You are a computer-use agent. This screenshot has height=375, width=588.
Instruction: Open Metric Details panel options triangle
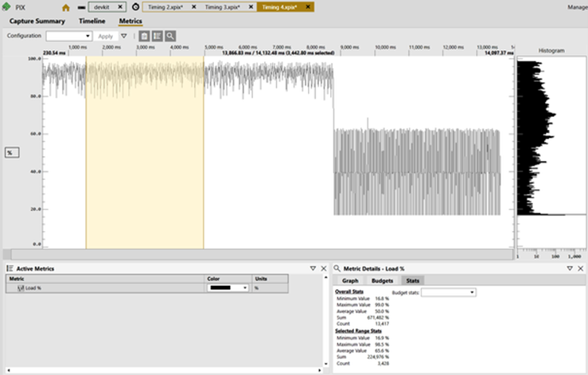[x=570, y=268]
